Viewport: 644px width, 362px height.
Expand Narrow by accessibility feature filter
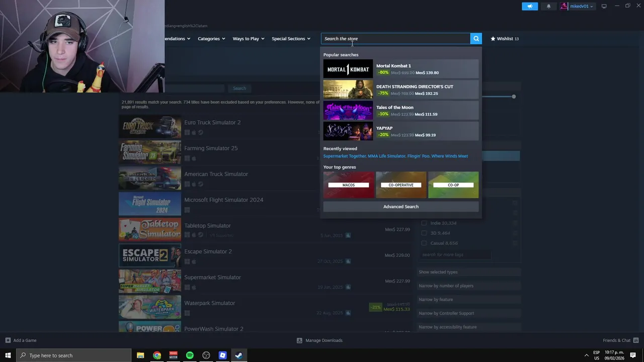(x=469, y=327)
